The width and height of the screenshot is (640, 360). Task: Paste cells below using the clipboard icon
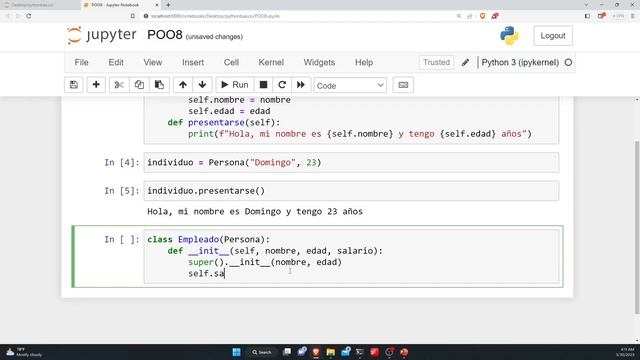tap(159, 85)
